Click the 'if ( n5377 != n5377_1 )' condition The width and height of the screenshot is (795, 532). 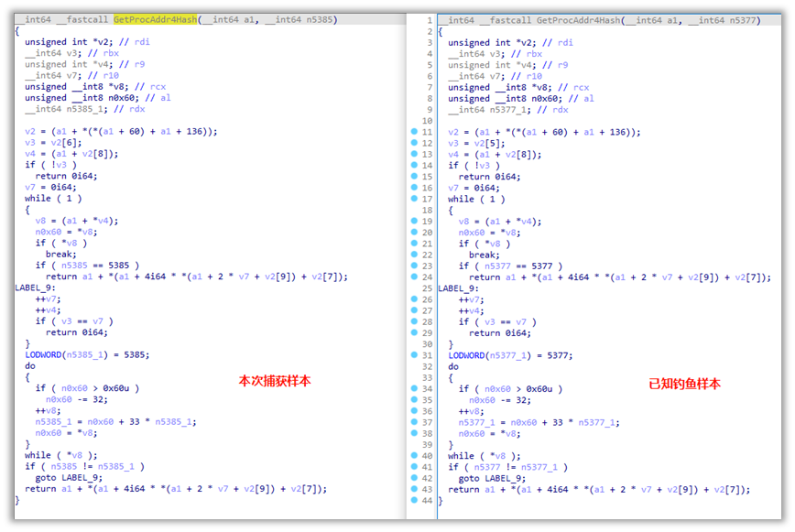coord(508,467)
